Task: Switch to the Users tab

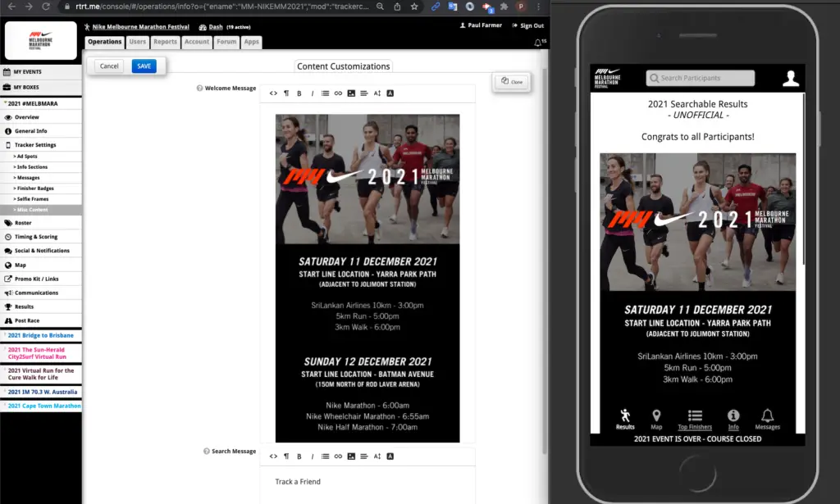Action: (x=137, y=42)
